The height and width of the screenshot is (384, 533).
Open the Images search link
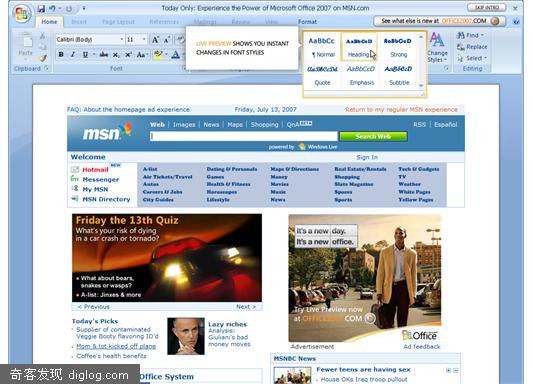pyautogui.click(x=184, y=125)
